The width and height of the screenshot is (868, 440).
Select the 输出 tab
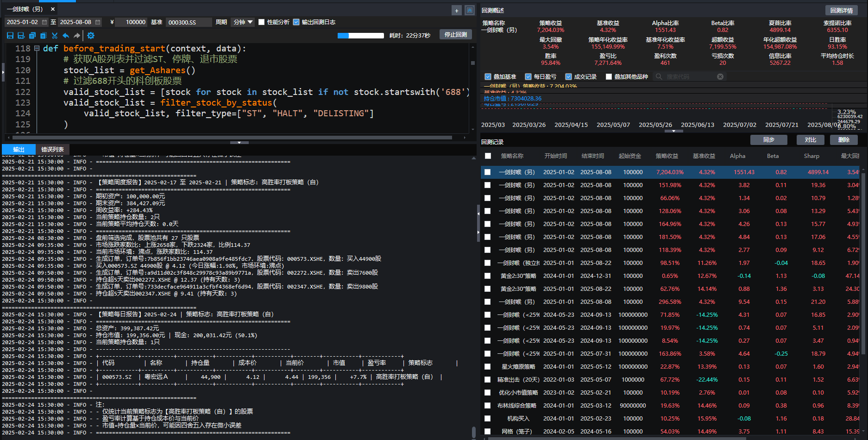pyautogui.click(x=19, y=150)
